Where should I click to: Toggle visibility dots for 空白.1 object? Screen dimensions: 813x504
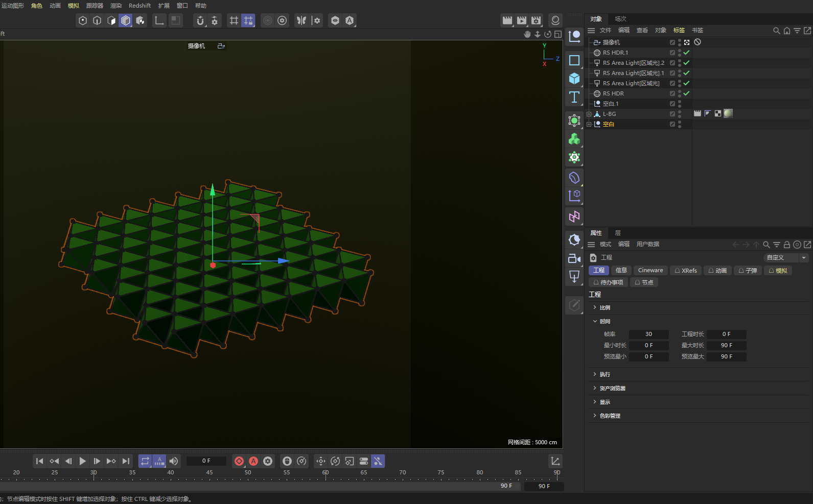(x=680, y=104)
